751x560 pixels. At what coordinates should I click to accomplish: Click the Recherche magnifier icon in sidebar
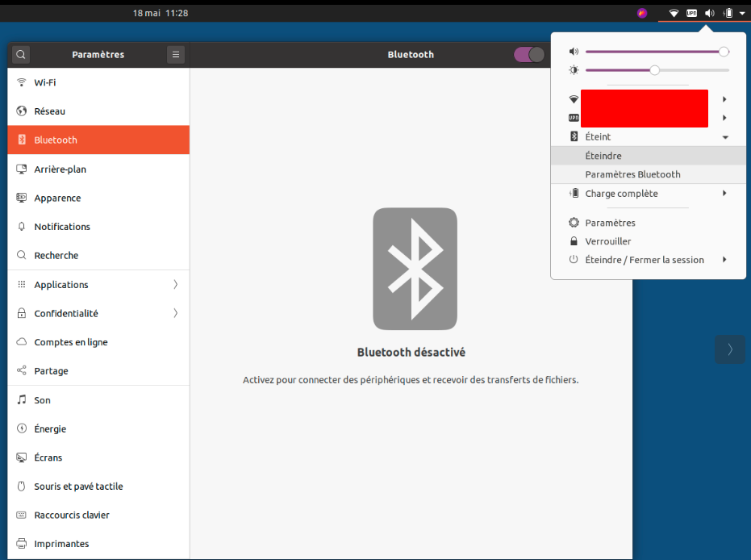point(22,255)
